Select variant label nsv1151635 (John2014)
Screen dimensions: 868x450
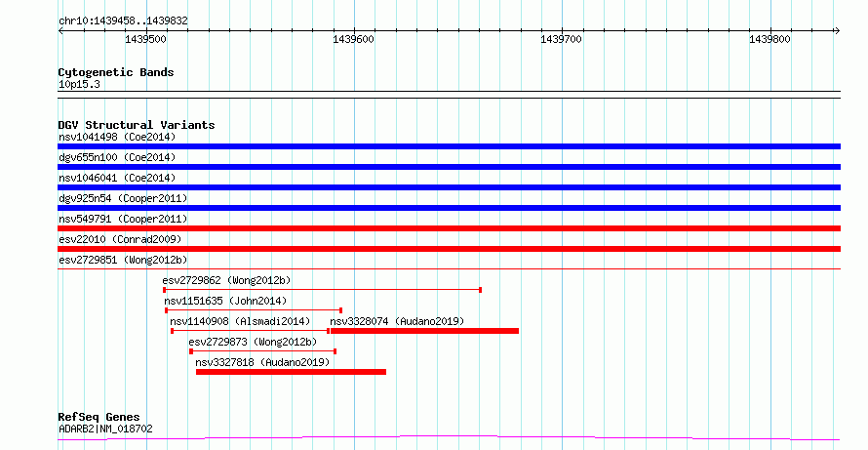pyautogui.click(x=225, y=301)
